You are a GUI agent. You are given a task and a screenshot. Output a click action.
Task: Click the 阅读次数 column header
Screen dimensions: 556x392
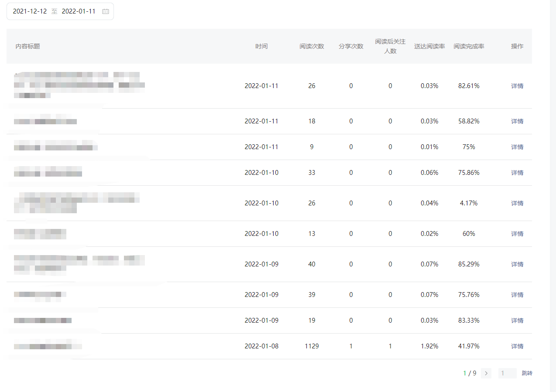pyautogui.click(x=312, y=46)
